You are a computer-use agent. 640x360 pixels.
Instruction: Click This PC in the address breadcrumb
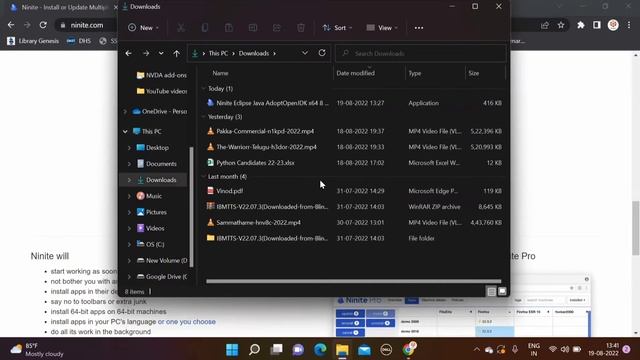point(218,53)
